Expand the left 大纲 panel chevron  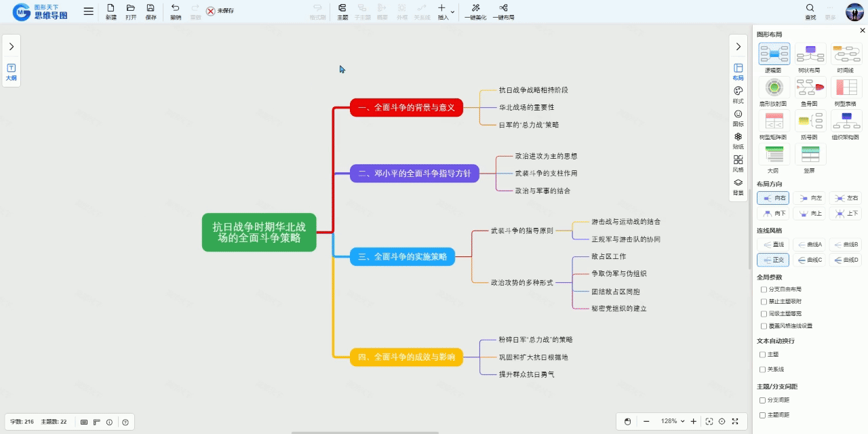[x=12, y=47]
